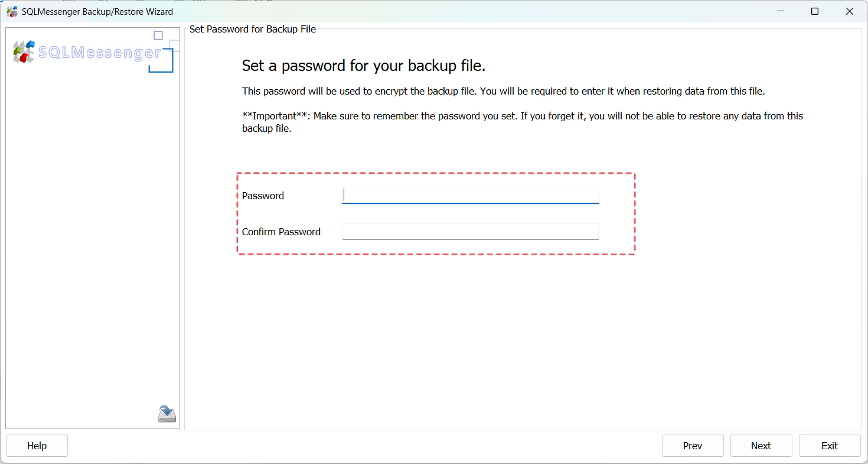Click the Password field label
The image size is (868, 464).
tap(263, 196)
